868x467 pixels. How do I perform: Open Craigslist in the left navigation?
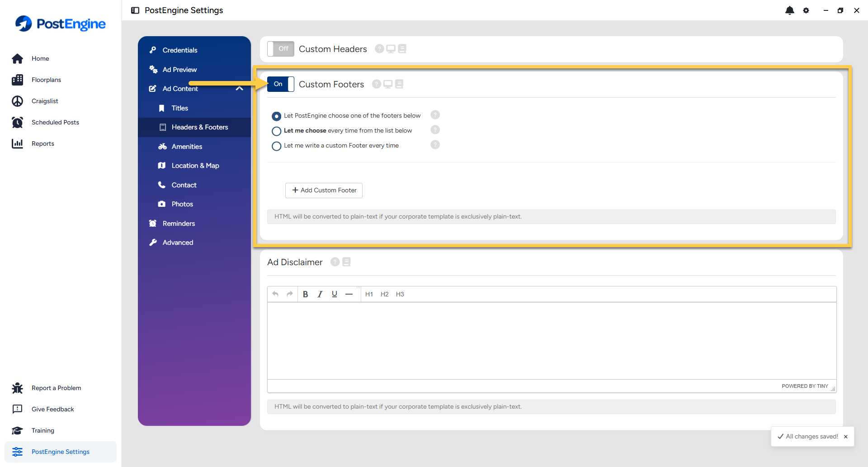(61, 101)
